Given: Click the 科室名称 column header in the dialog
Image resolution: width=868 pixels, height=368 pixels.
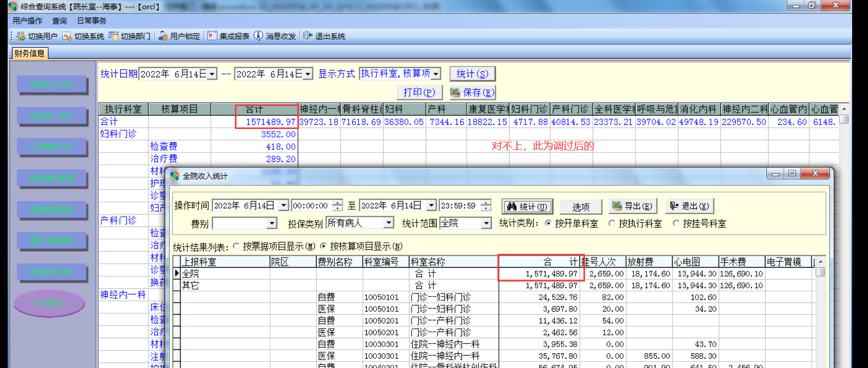Looking at the screenshot, I should (x=453, y=262).
